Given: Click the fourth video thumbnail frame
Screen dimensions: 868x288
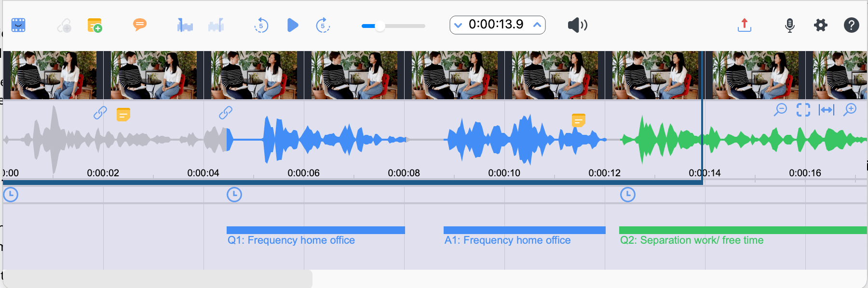Looking at the screenshot, I should tap(354, 75).
